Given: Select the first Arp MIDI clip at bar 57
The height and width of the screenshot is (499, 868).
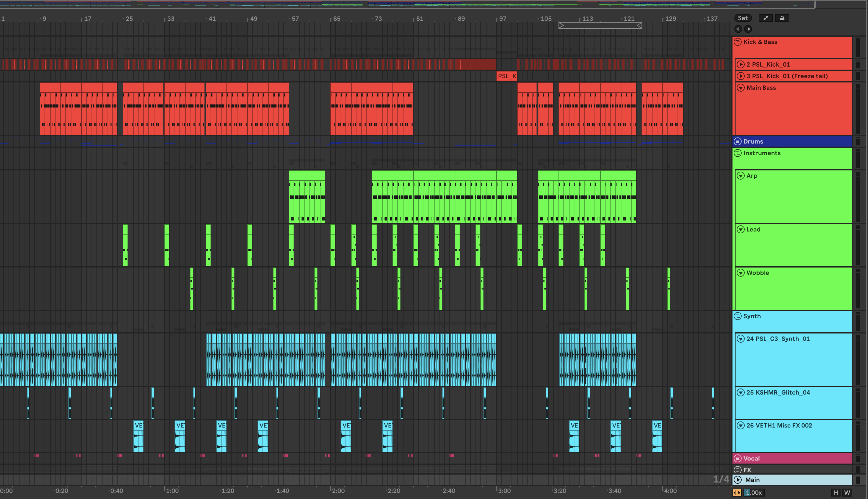Looking at the screenshot, I should point(307,197).
